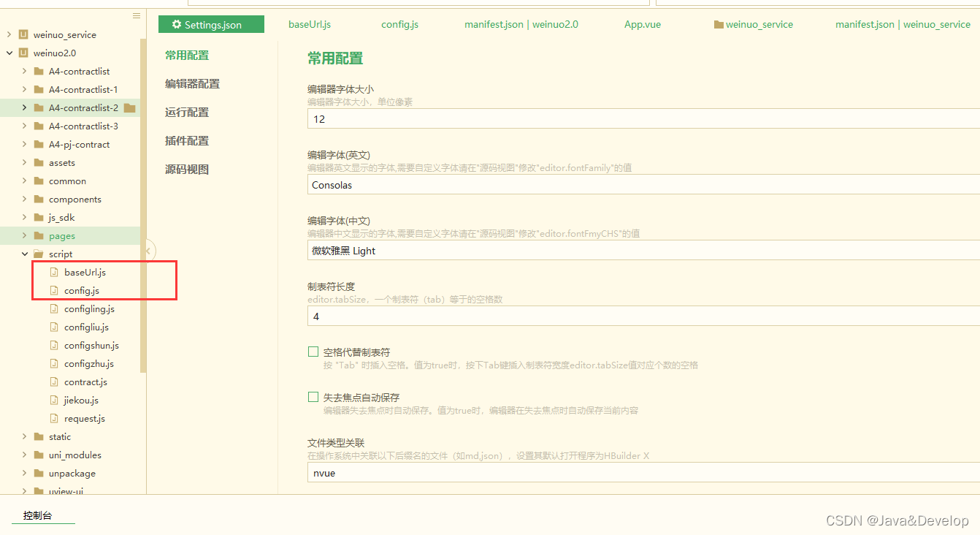Click the A4-contractlist folder icon
This screenshot has height=535, width=980.
pyautogui.click(x=39, y=71)
